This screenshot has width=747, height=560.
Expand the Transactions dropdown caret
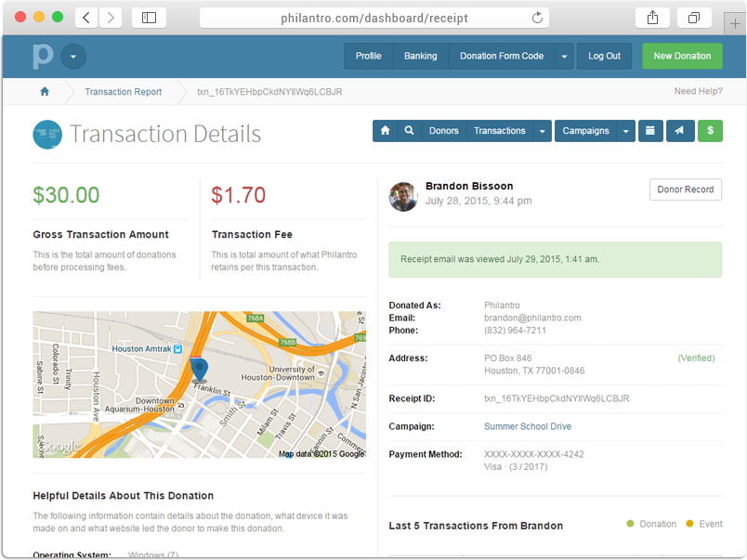coord(543,130)
